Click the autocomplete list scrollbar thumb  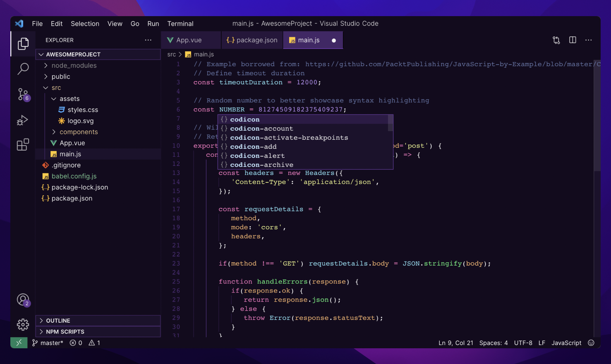click(390, 123)
